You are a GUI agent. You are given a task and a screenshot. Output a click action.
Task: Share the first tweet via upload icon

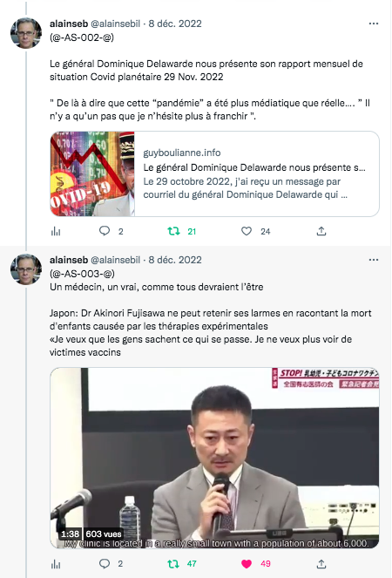tap(321, 231)
